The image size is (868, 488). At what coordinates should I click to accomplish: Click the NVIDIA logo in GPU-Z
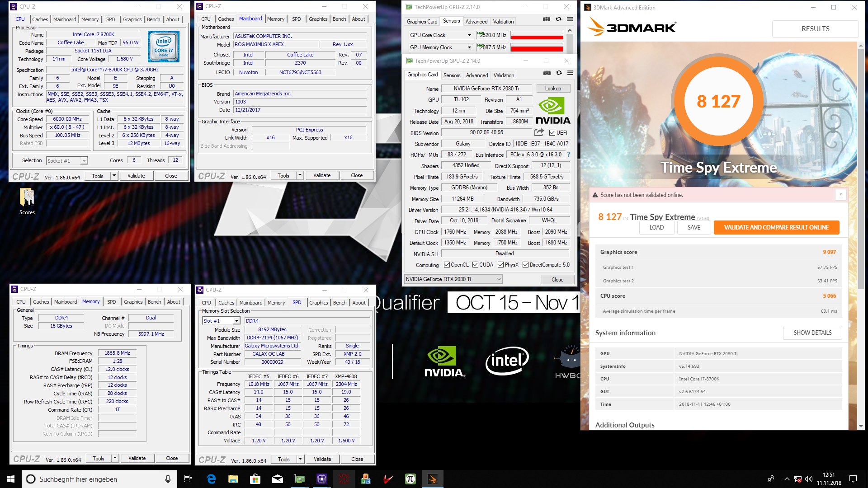(553, 110)
